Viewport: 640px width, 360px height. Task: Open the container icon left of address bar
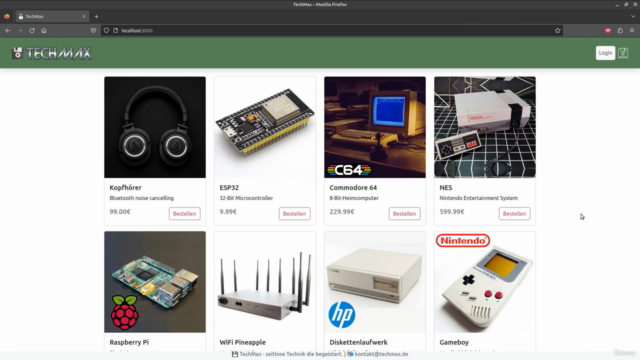(93, 31)
